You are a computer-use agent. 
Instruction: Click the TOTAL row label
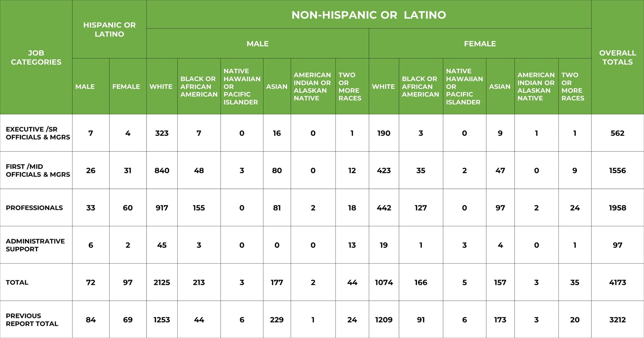click(x=17, y=282)
